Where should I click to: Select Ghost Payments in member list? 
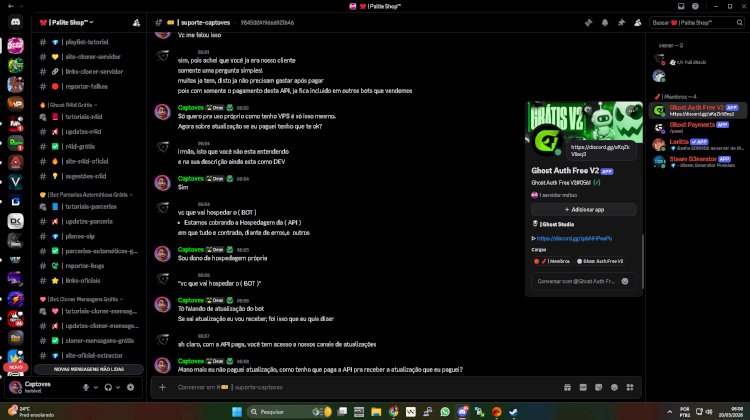pos(698,127)
